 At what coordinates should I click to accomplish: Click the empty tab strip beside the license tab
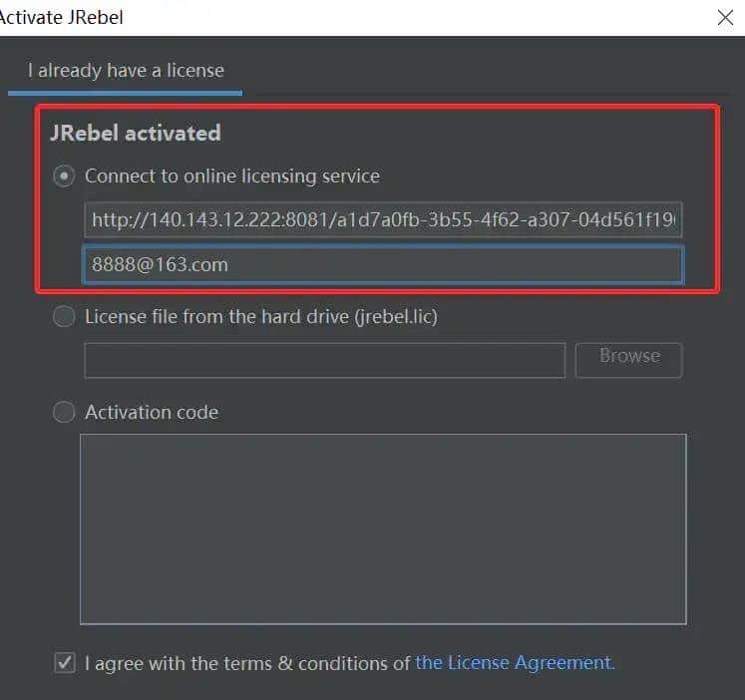tap(489, 71)
